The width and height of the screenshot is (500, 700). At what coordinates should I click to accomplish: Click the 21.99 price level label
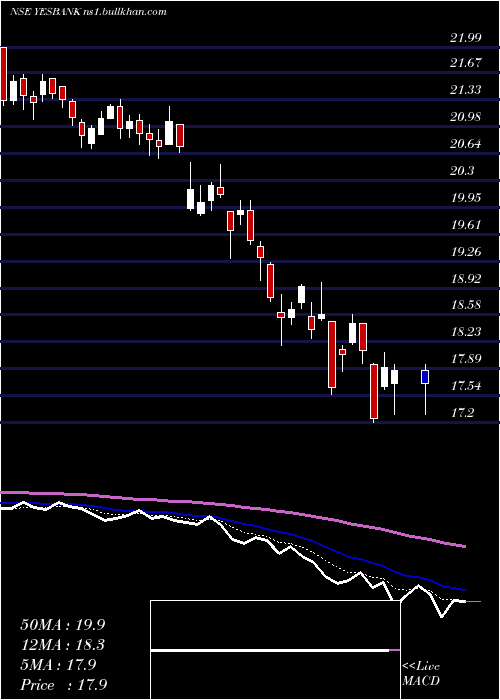(466, 38)
